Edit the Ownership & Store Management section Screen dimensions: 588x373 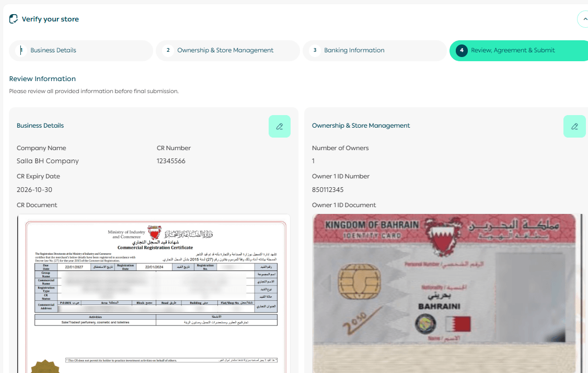pyautogui.click(x=574, y=127)
